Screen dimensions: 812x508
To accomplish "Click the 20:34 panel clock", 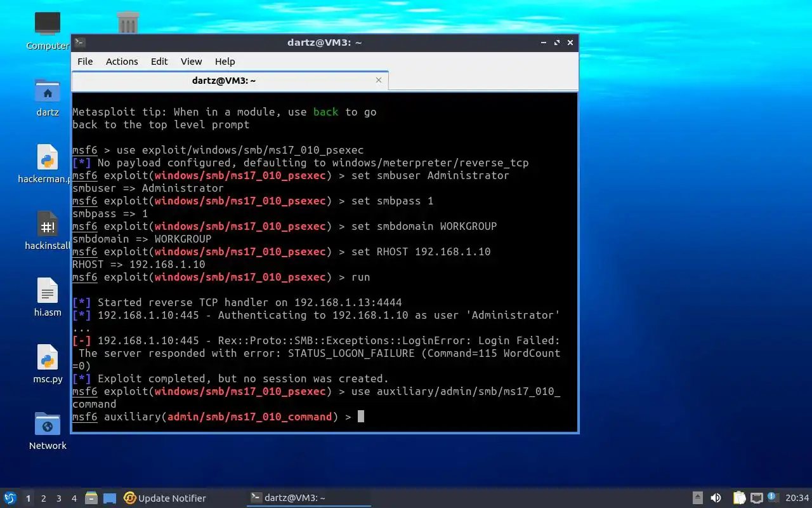I will [797, 498].
